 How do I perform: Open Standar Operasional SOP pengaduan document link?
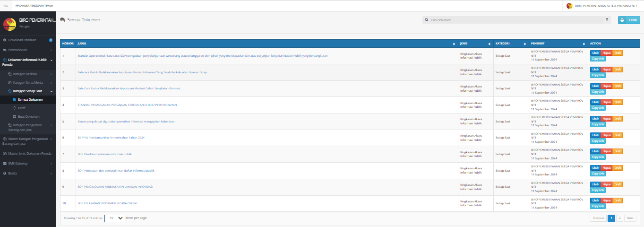point(203,56)
